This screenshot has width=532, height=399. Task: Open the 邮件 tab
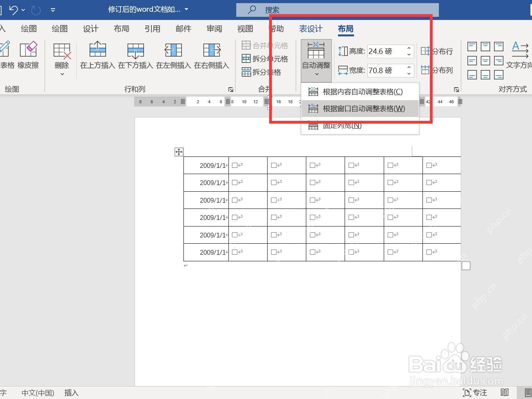(183, 29)
